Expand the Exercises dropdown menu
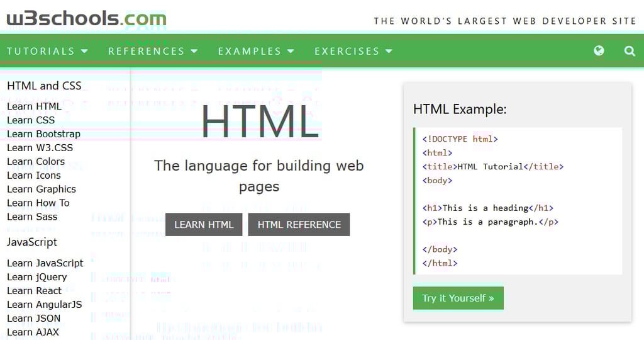The height and width of the screenshot is (340, 644). (x=353, y=51)
